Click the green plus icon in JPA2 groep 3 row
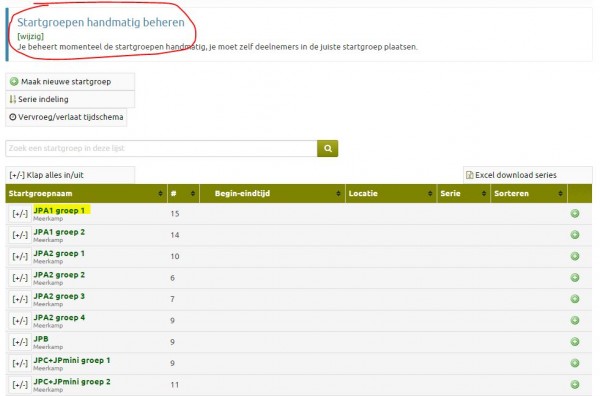This screenshot has width=600, height=396. (575, 299)
